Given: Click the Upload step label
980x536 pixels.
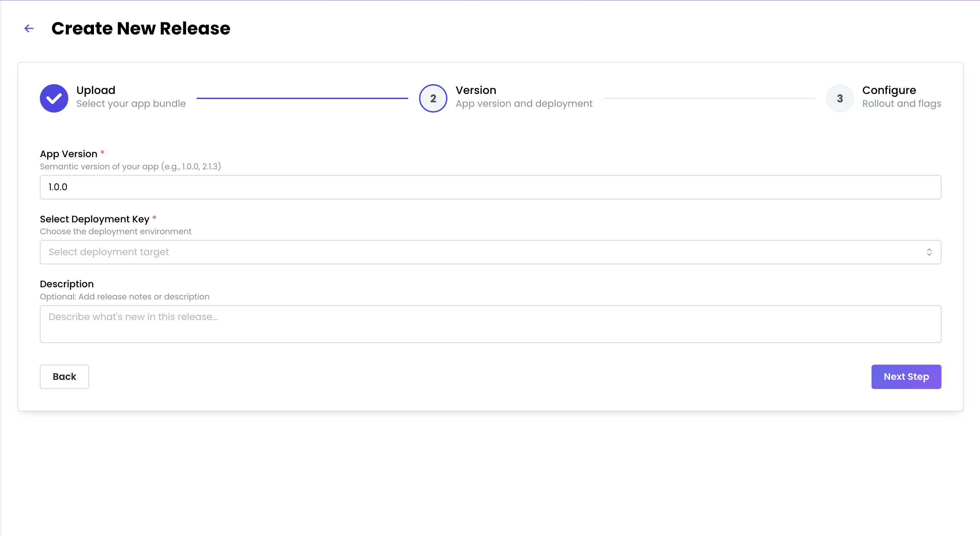Looking at the screenshot, I should pyautogui.click(x=96, y=90).
